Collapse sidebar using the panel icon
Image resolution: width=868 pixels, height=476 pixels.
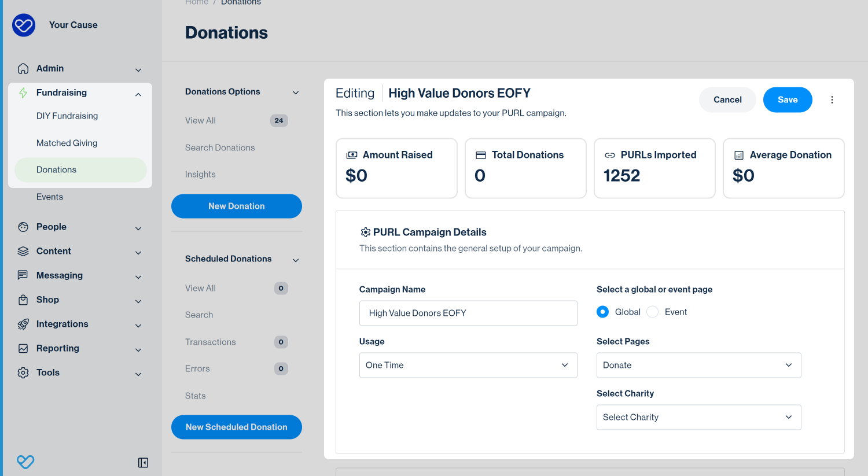coord(144,463)
